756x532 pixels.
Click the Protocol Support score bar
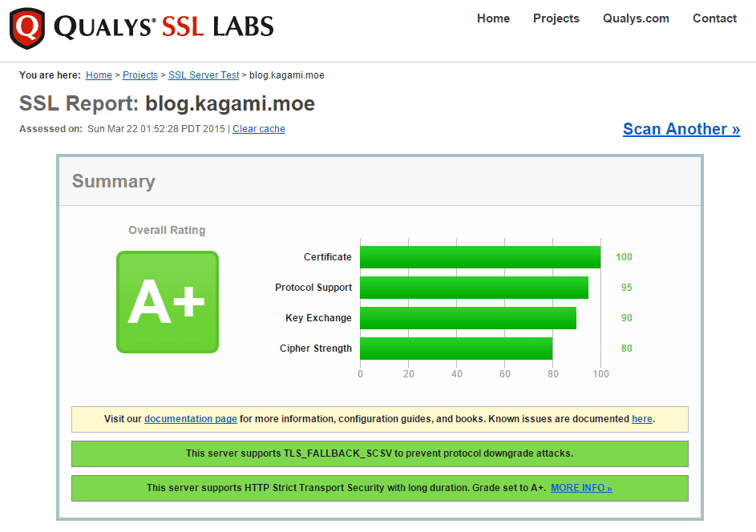[x=474, y=288]
